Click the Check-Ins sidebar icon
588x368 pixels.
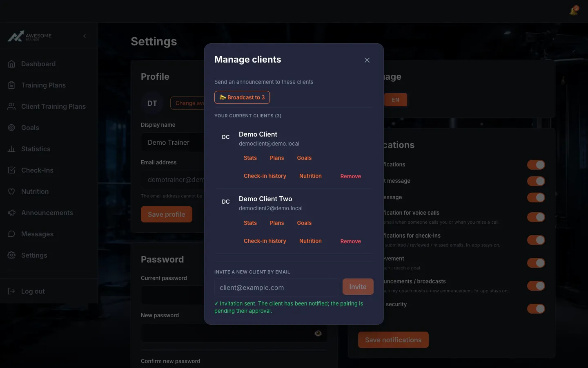(11, 170)
